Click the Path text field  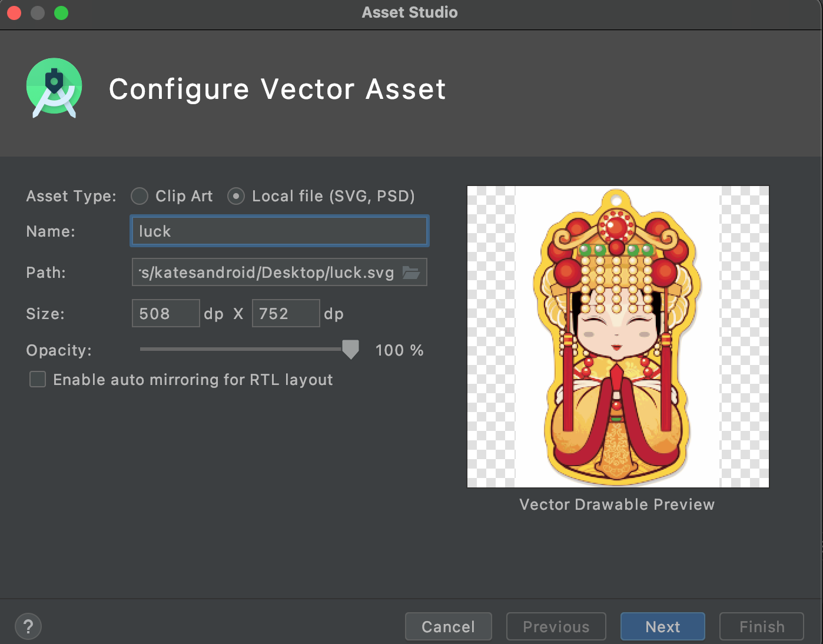pyautogui.click(x=280, y=272)
